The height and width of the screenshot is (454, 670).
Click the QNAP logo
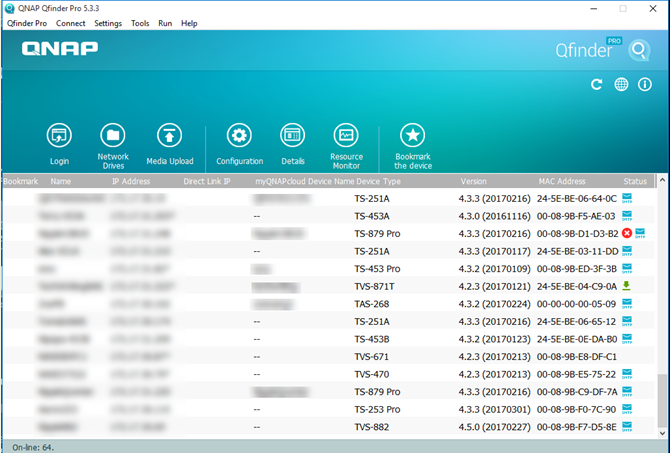pyautogui.click(x=60, y=49)
